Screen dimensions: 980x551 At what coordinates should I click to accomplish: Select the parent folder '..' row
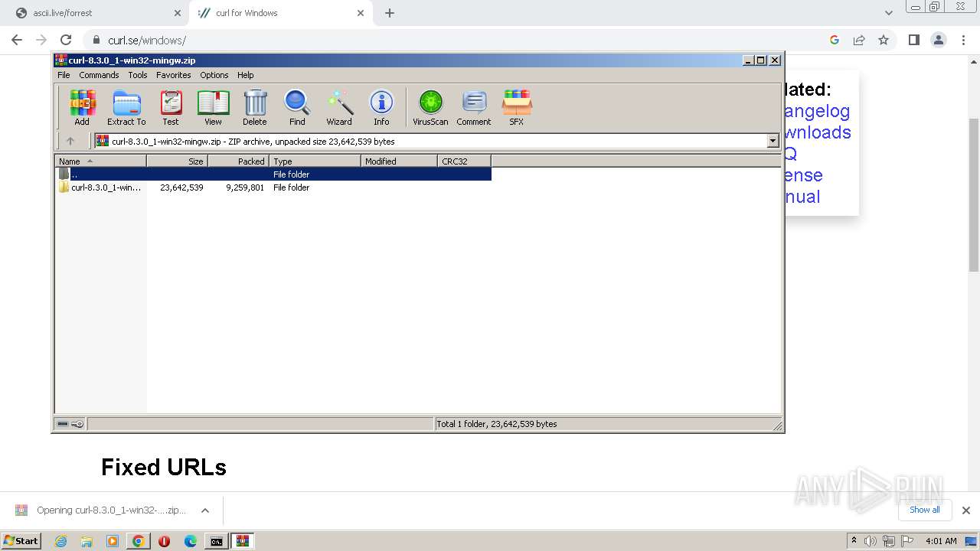tap(273, 174)
